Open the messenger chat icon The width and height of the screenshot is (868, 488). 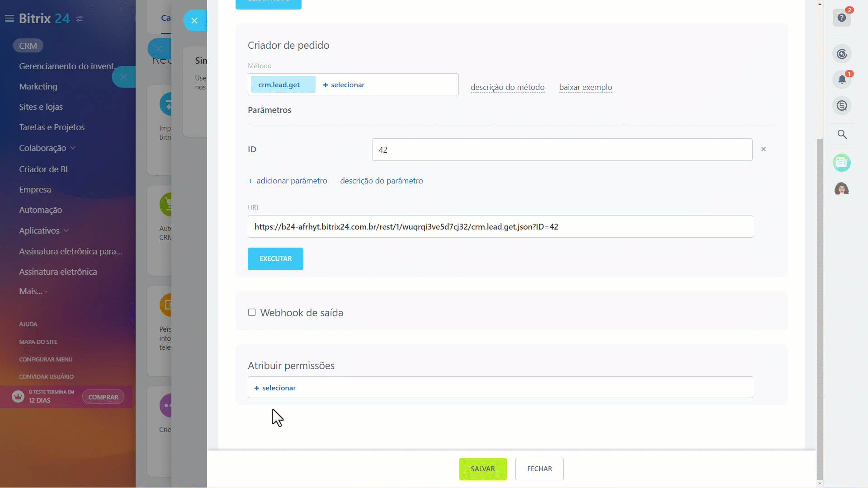(842, 105)
